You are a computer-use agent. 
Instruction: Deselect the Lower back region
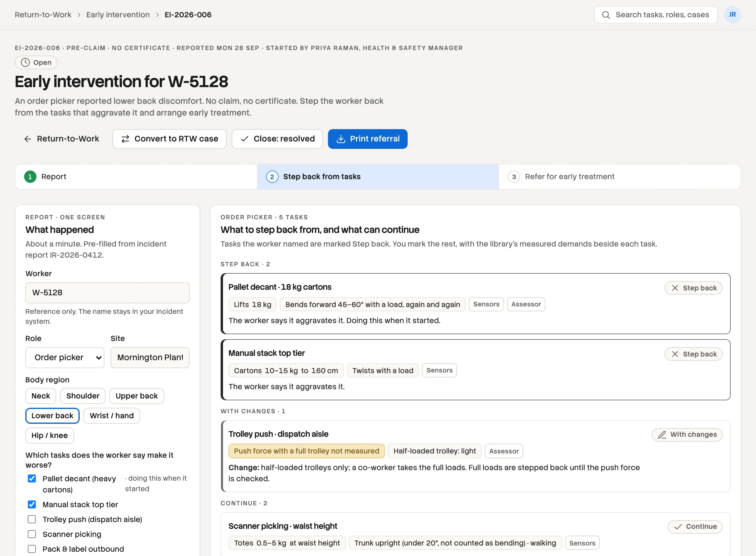pos(52,416)
